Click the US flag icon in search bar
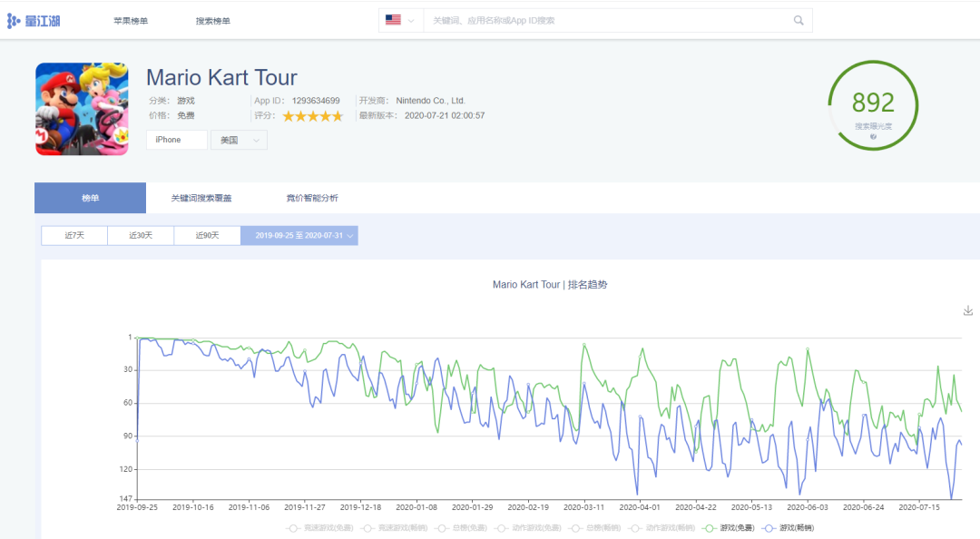The width and height of the screenshot is (980, 539). (393, 20)
